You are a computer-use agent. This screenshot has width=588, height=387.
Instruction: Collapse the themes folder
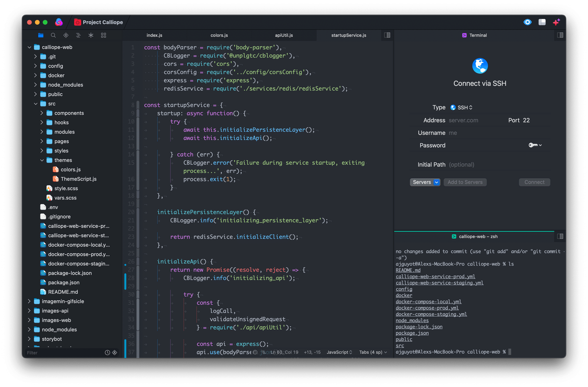42,160
